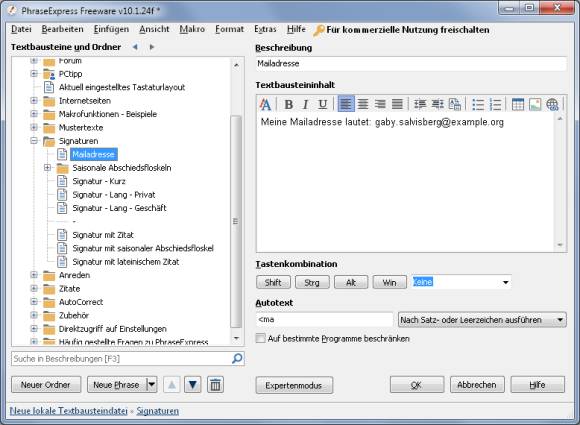Viewport: 580px width, 425px height.
Task: Open the Makro menu
Action: [192, 29]
